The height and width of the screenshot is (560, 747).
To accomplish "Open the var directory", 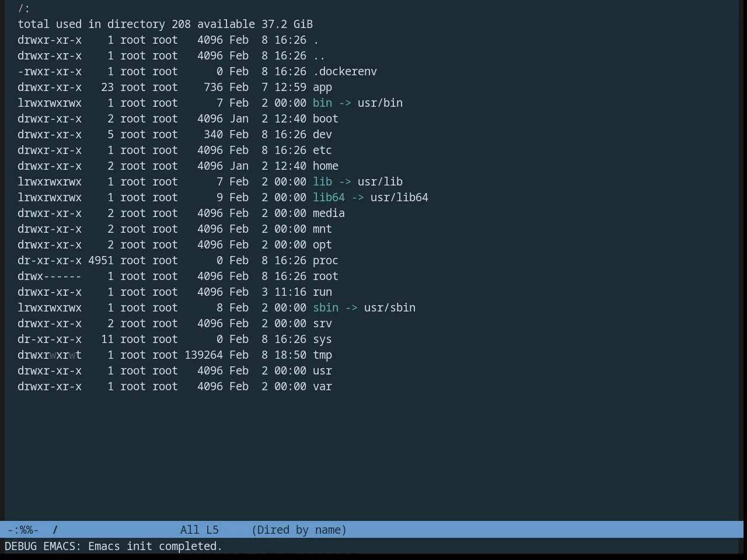I will click(322, 387).
